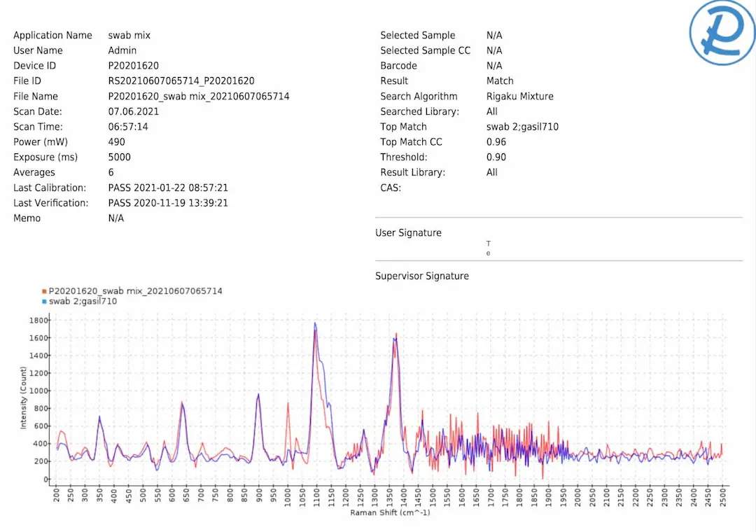Click the File Name value text
756x532 pixels.
(x=199, y=97)
